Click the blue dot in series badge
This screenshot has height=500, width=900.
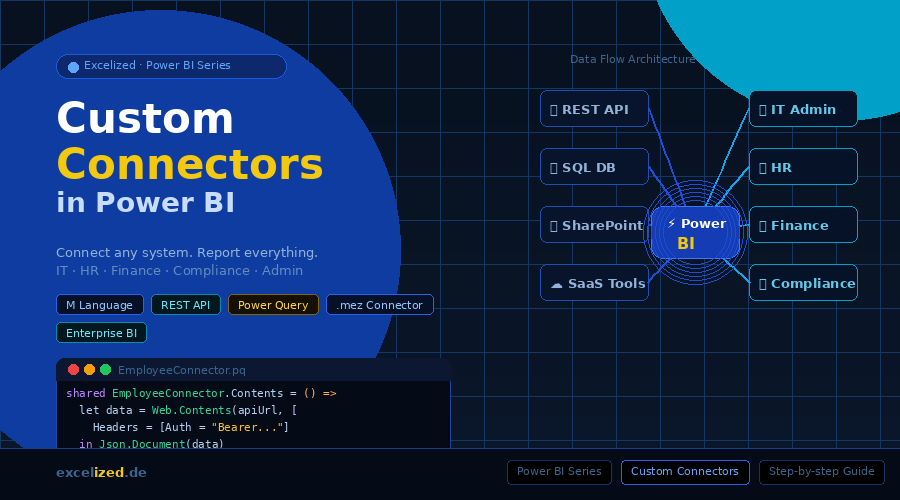[73, 67]
